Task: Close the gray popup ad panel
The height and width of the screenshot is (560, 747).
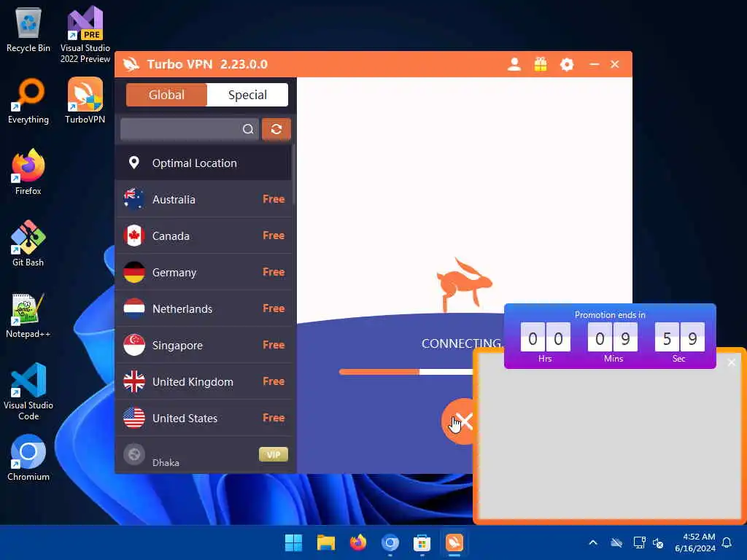Action: pos(731,363)
